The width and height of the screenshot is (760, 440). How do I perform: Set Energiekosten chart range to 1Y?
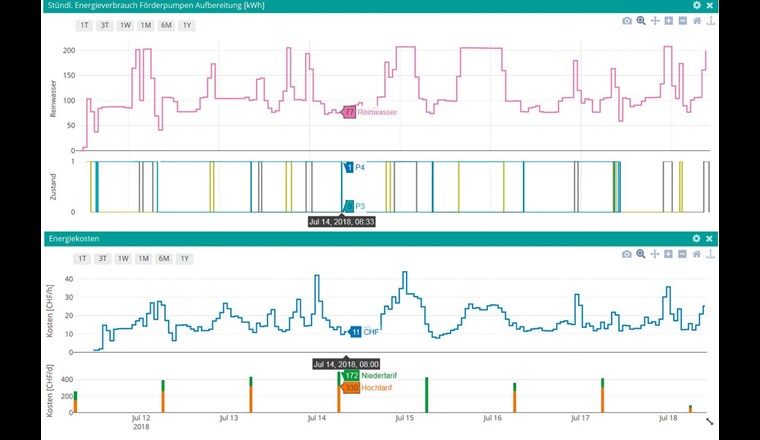tap(186, 258)
